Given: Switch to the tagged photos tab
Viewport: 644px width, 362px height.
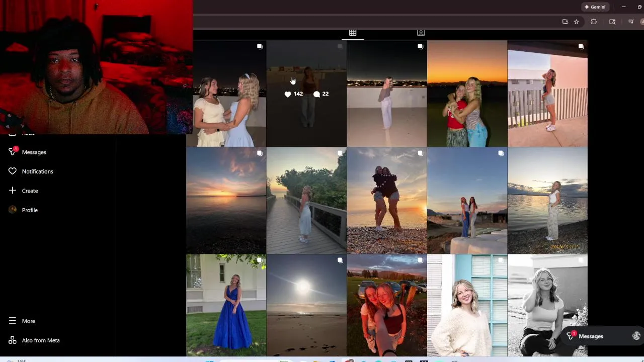Looking at the screenshot, I should click(x=421, y=33).
